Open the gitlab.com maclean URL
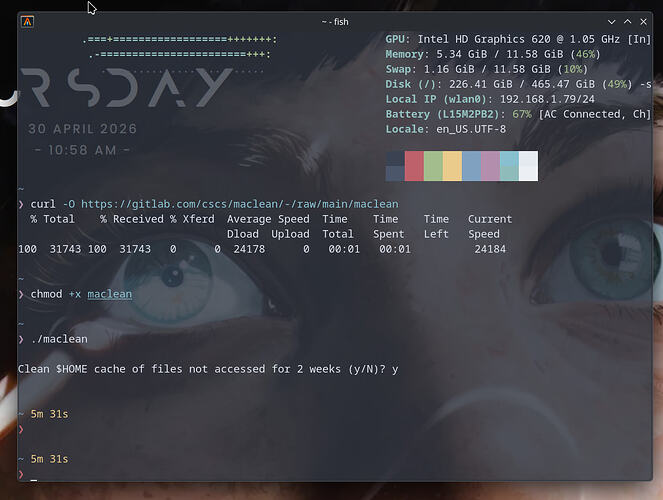Screen dimensions: 663x500 tap(240, 204)
